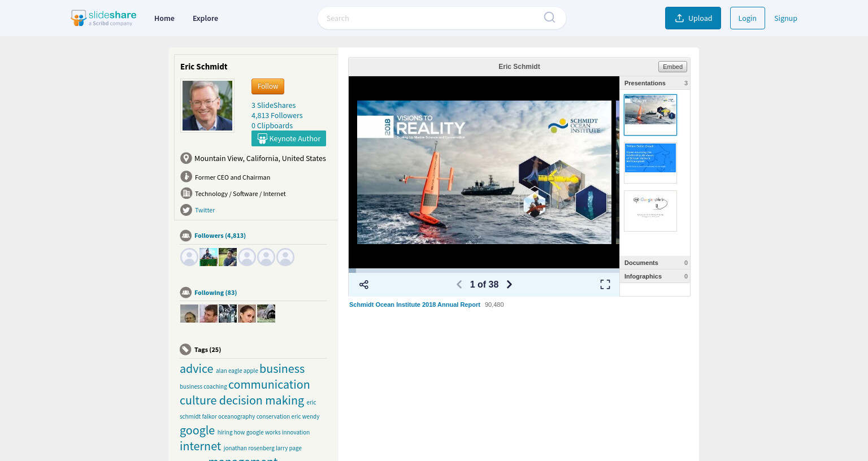Switch to the Documents section
Viewport: 868px width, 461px height.
click(655, 263)
